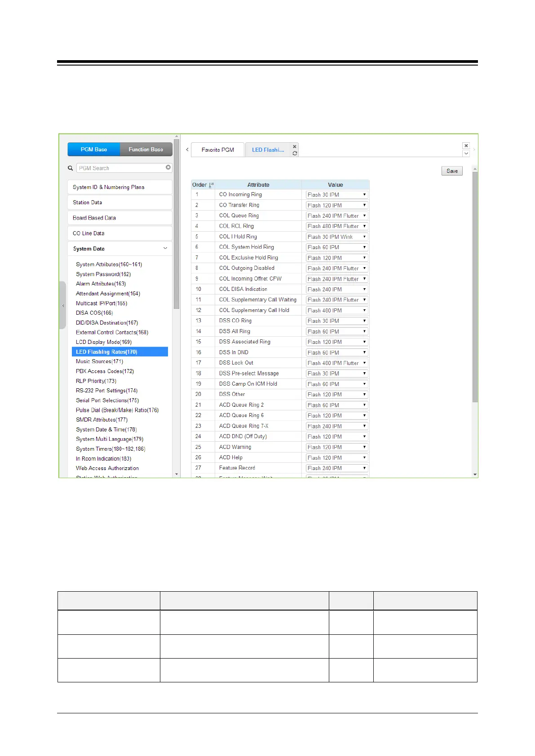Open ACD Queue Ring 7-X dropdown
Image resolution: width=535 pixels, height=756 pixels.
pos(337,426)
